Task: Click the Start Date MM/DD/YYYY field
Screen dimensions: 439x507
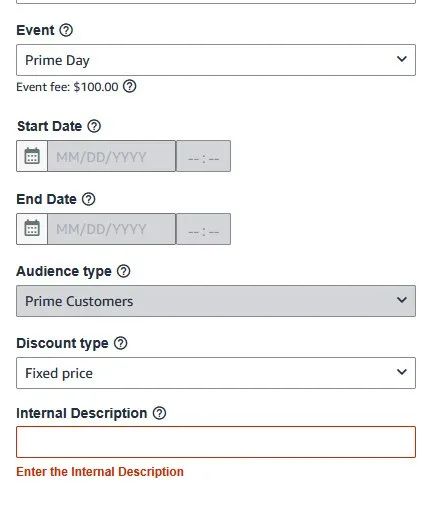Action: click(111, 156)
